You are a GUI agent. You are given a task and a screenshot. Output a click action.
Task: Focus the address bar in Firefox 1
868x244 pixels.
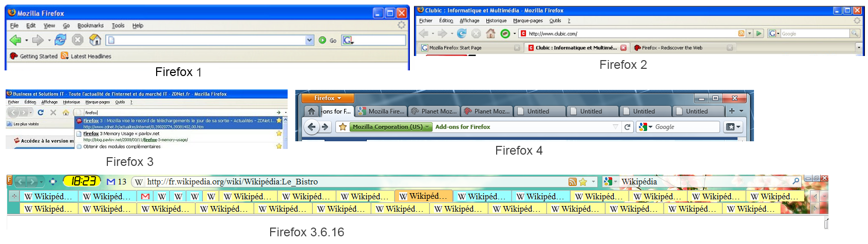[x=210, y=40]
